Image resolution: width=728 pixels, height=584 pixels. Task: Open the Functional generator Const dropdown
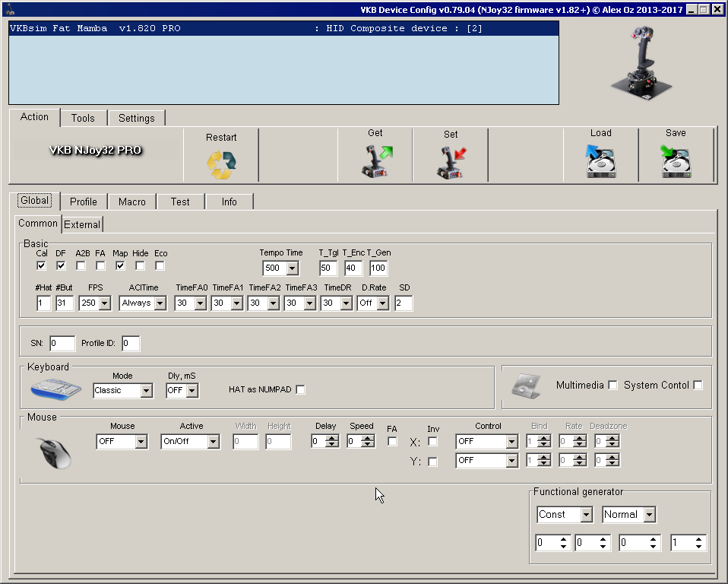pyautogui.click(x=586, y=515)
